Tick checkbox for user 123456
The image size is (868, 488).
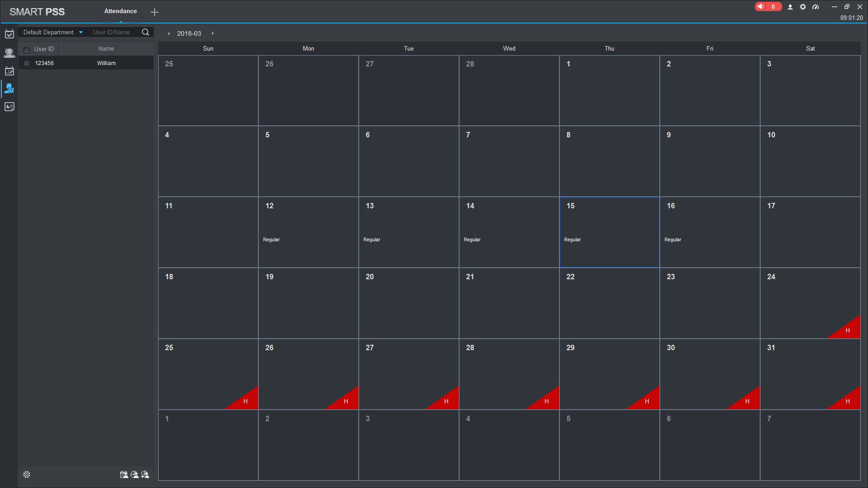tap(27, 63)
